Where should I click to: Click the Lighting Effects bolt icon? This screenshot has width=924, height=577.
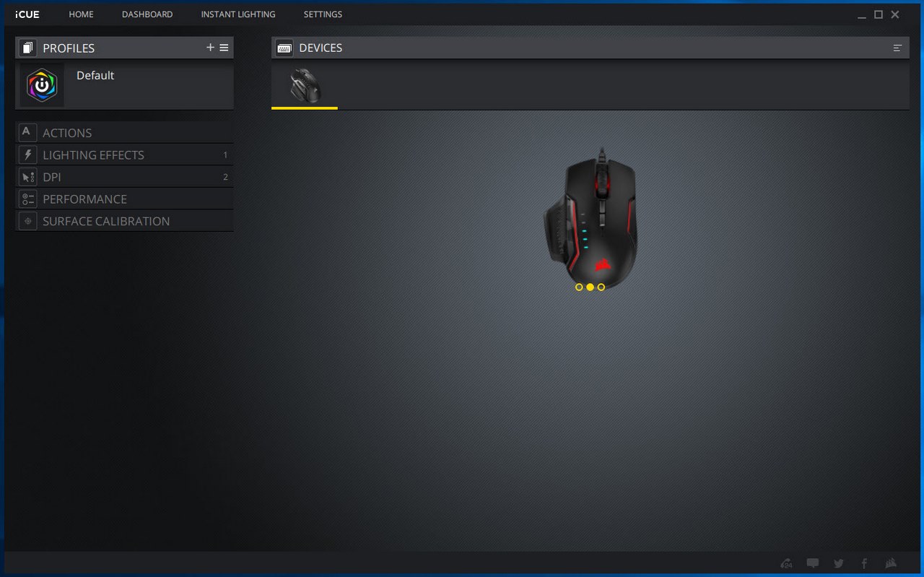click(x=27, y=155)
